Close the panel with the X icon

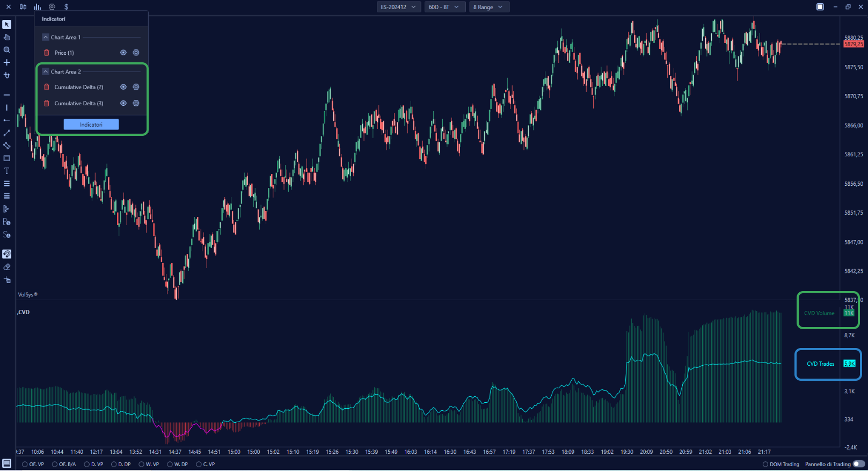8,7
